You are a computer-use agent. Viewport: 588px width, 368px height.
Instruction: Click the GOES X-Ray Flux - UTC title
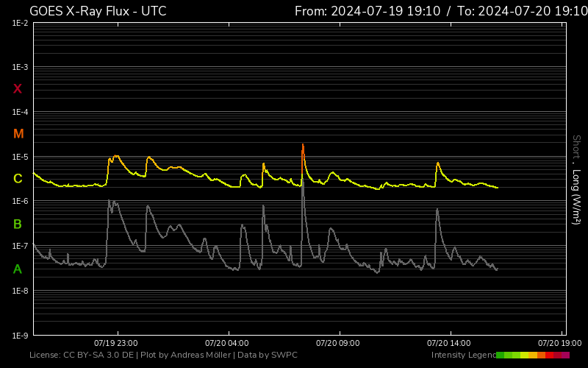tap(98, 11)
